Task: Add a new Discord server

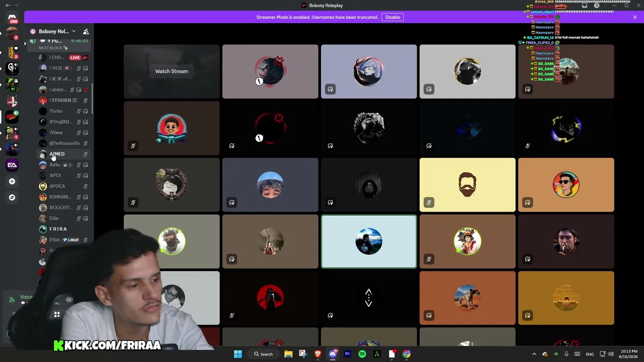Action: 12,182
